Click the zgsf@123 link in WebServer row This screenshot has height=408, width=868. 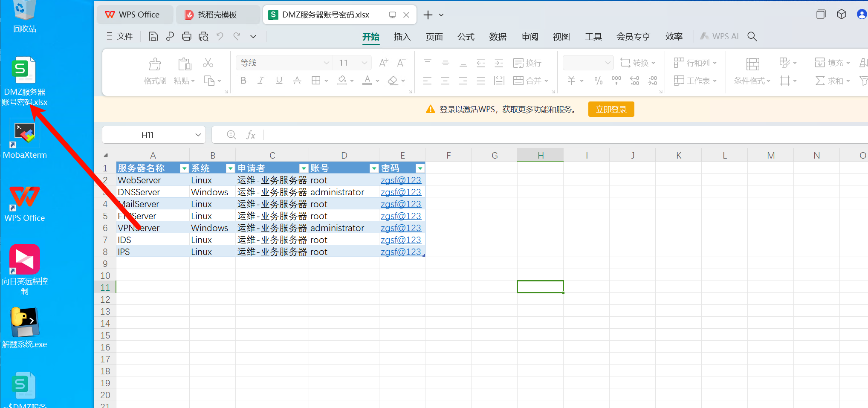400,180
